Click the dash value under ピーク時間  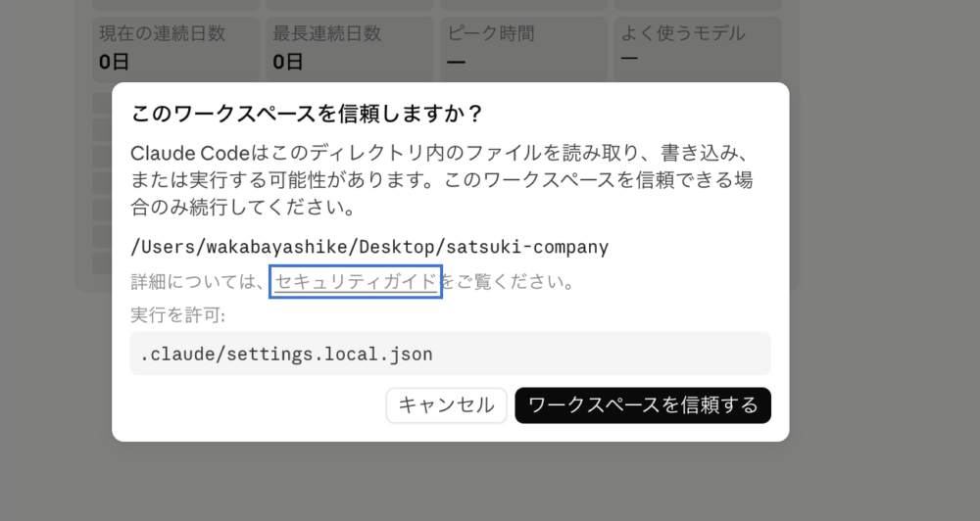tap(456, 62)
